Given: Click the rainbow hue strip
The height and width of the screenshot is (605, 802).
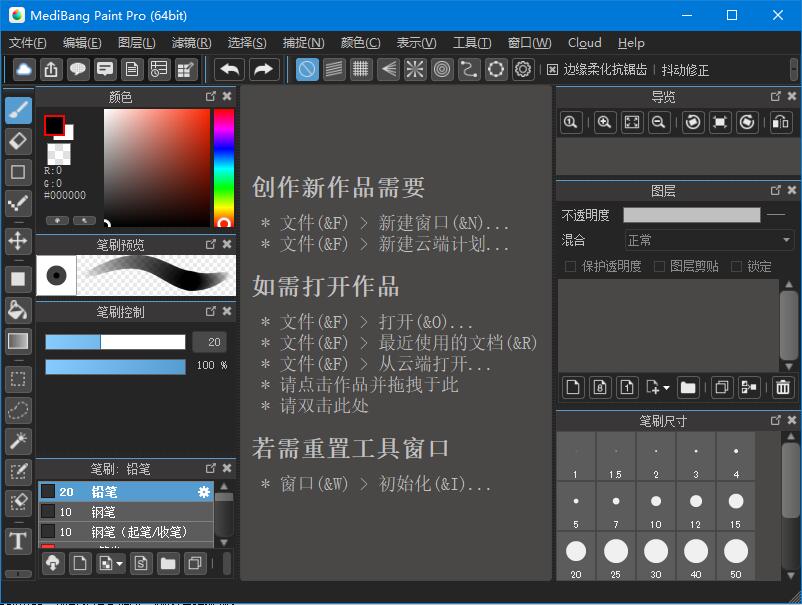Looking at the screenshot, I should 224,167.
